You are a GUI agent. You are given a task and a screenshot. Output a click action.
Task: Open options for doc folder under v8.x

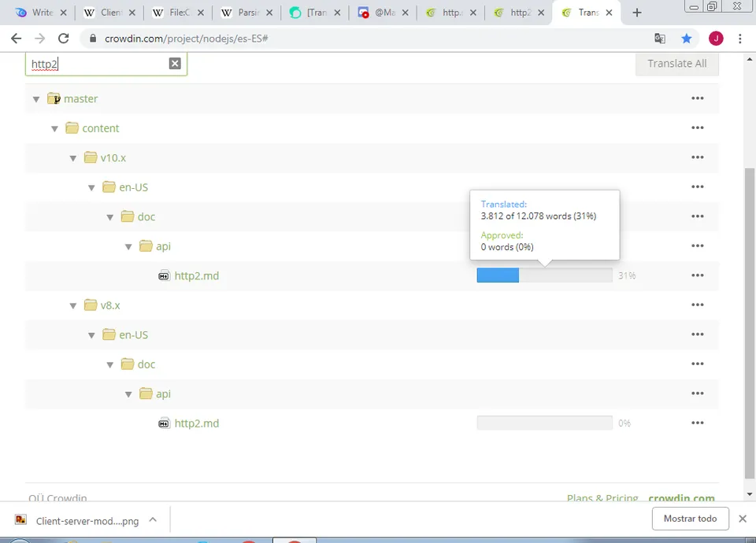point(697,364)
